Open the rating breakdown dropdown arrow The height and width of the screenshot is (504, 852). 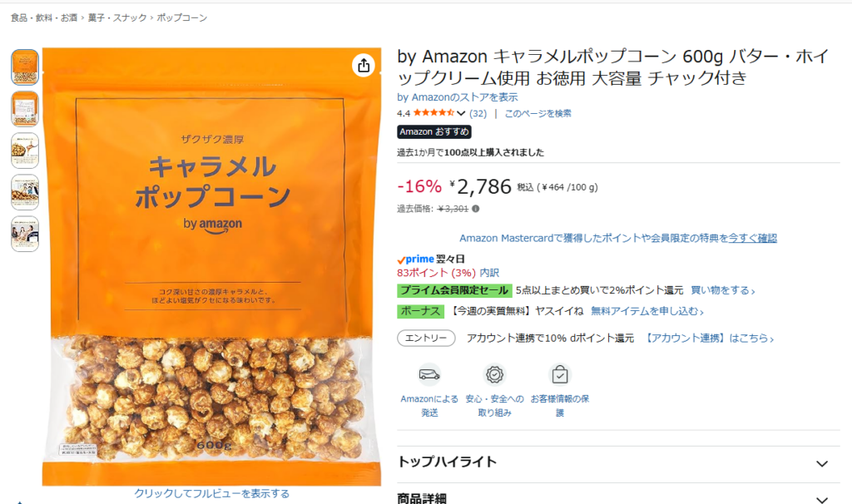[x=461, y=113]
